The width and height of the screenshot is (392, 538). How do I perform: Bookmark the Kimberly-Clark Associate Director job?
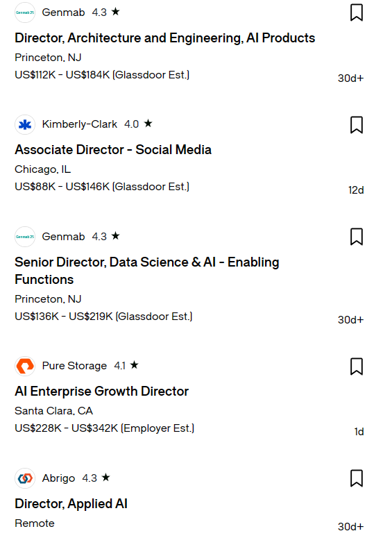pyautogui.click(x=357, y=124)
